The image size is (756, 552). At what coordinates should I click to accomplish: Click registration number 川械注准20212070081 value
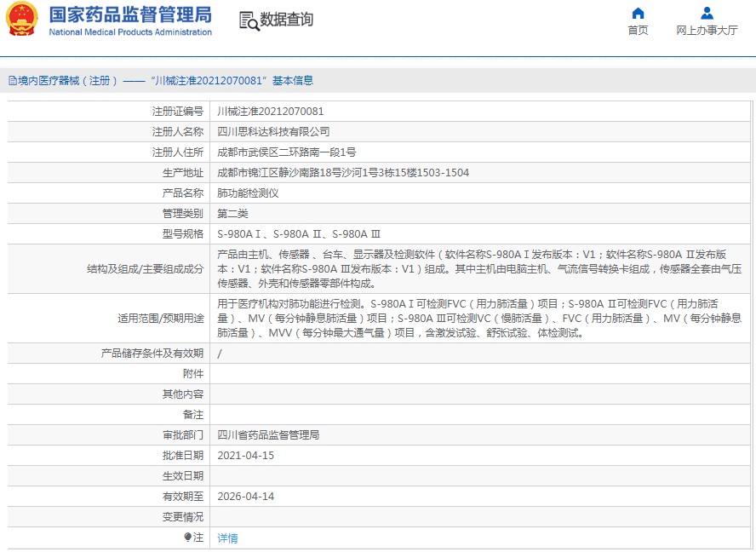[271, 112]
